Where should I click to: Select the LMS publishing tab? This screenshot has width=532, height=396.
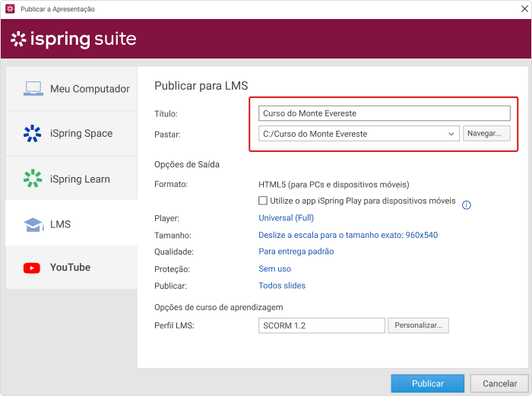tap(71, 223)
